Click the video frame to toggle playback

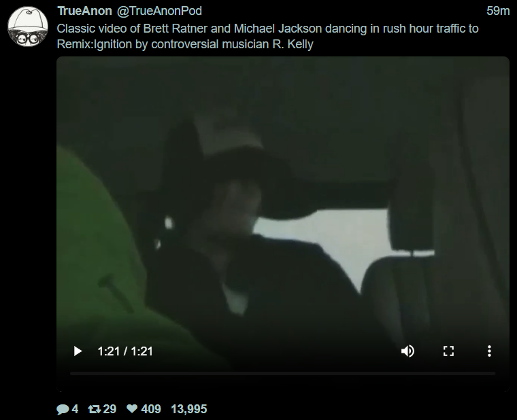283,205
